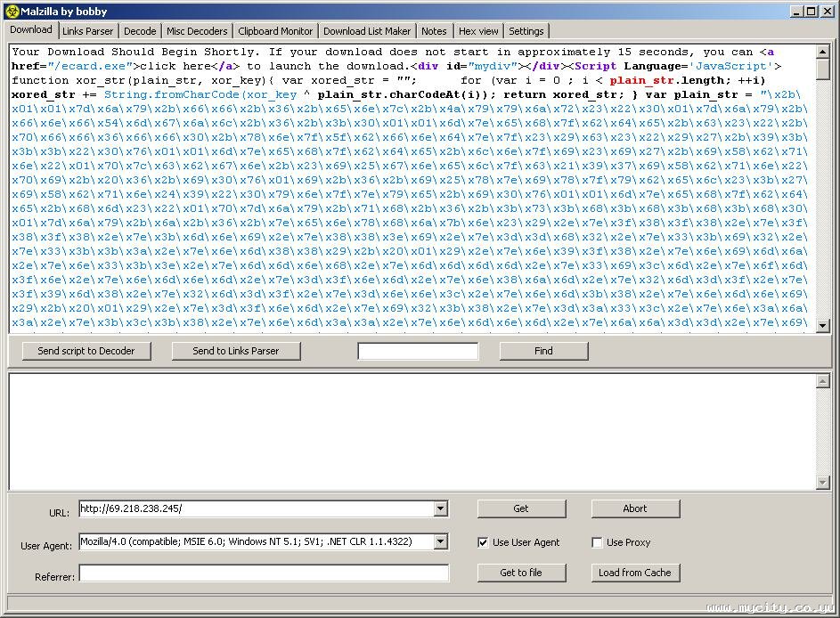Open the Decode tab
Image resolution: width=840 pixels, height=618 pixels.
click(140, 31)
